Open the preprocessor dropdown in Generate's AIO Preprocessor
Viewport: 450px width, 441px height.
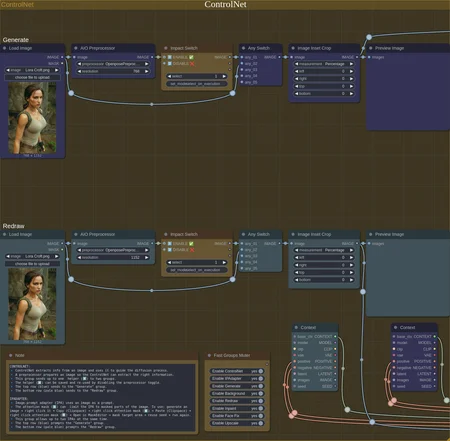coord(113,64)
